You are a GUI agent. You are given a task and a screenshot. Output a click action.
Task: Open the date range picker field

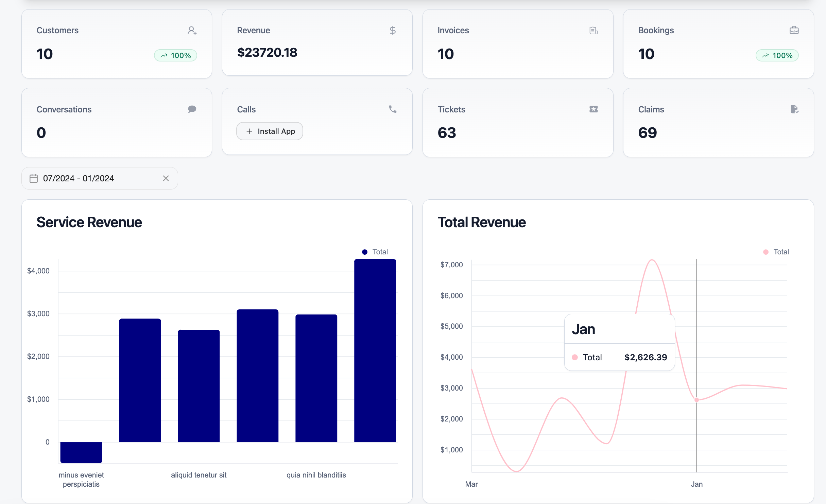pyautogui.click(x=100, y=178)
